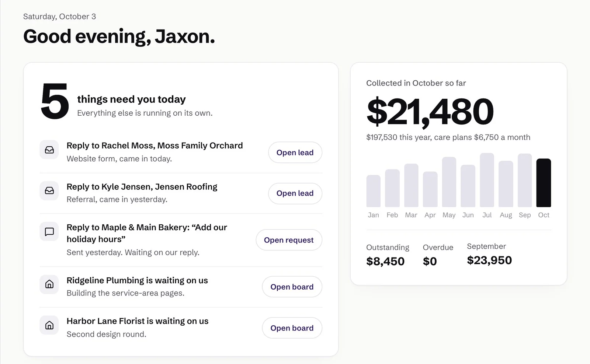Select the January bar in the chart
The width and height of the screenshot is (590, 364).
pos(373,191)
